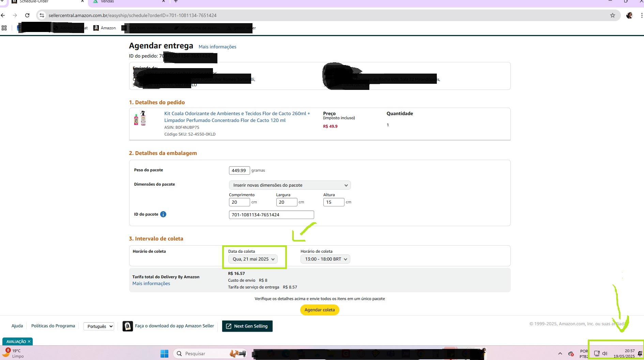Image resolution: width=644 pixels, height=360 pixels.
Task: Open the Amazon bookmark
Action: 105,28
